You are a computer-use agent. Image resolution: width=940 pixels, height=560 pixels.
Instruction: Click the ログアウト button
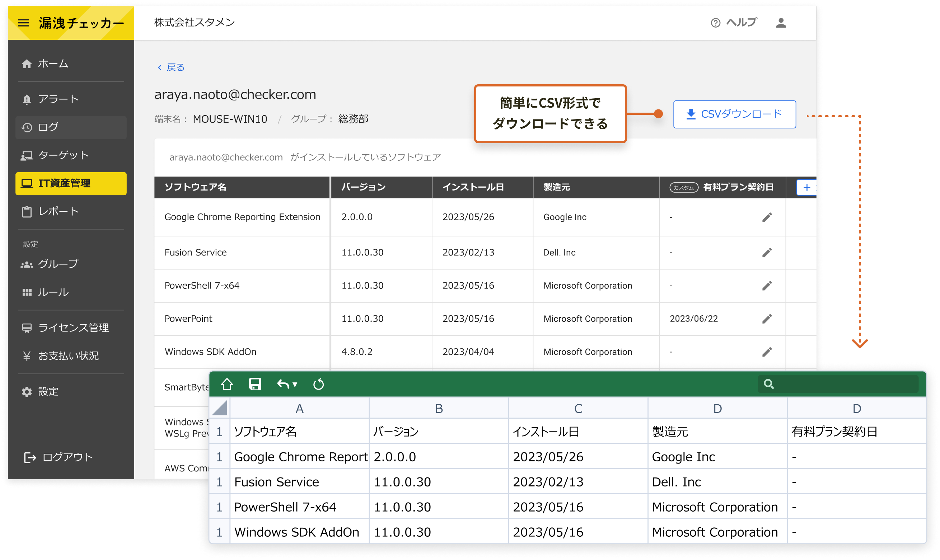pyautogui.click(x=59, y=457)
